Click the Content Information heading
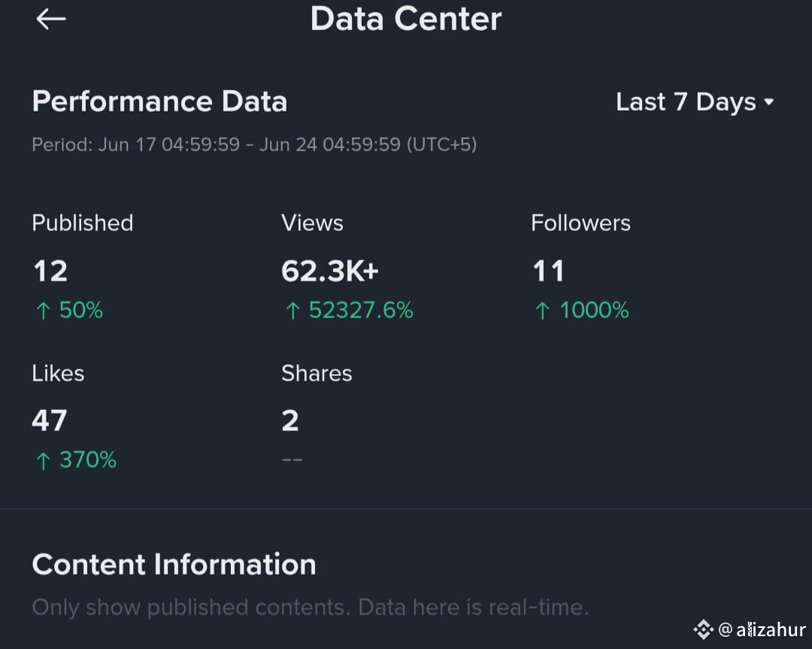Viewport: 812px width, 649px height. coord(174,564)
